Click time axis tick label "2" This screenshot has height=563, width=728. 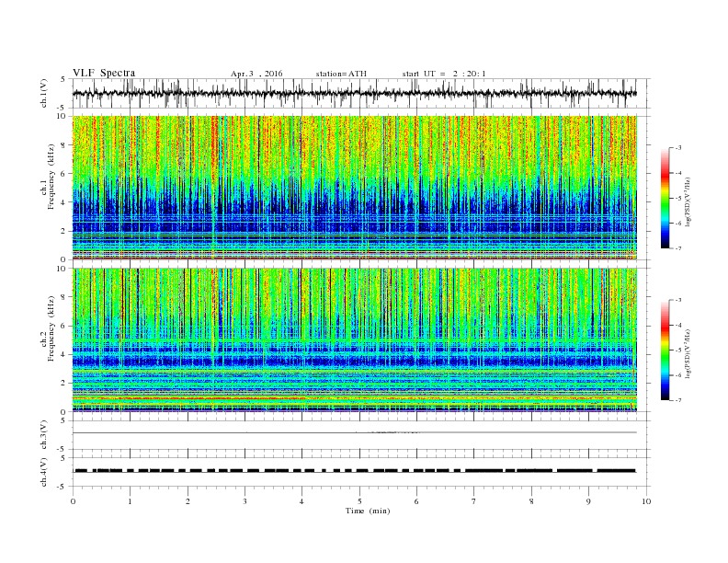click(188, 501)
